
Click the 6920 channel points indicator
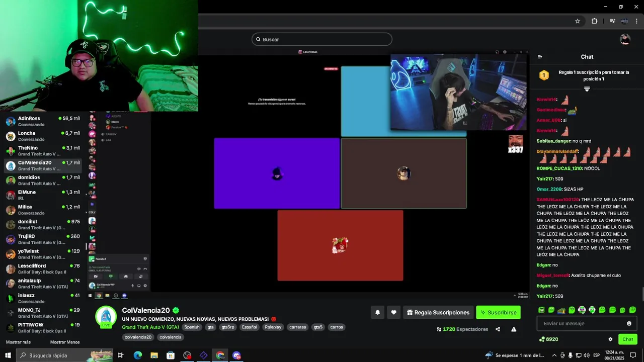(x=548, y=339)
